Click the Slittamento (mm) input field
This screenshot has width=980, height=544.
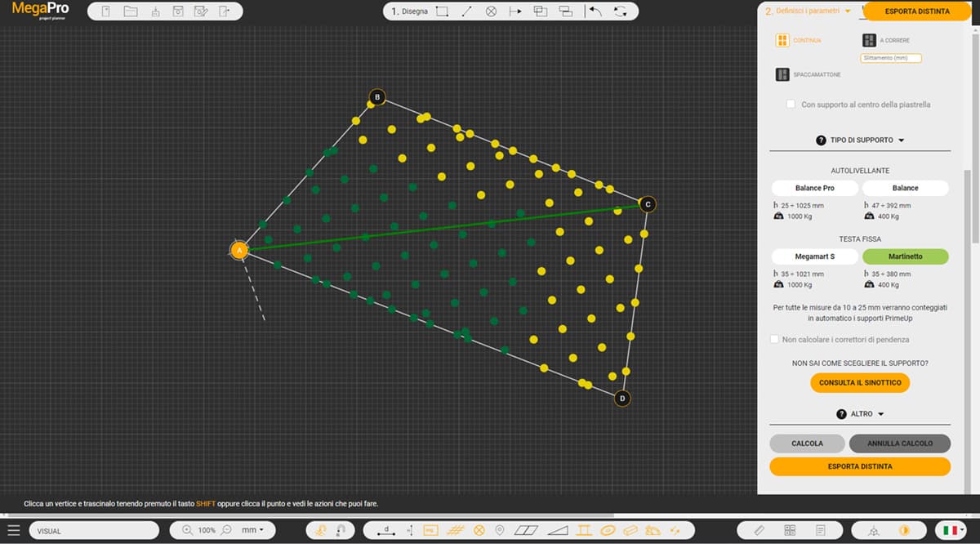tap(890, 58)
